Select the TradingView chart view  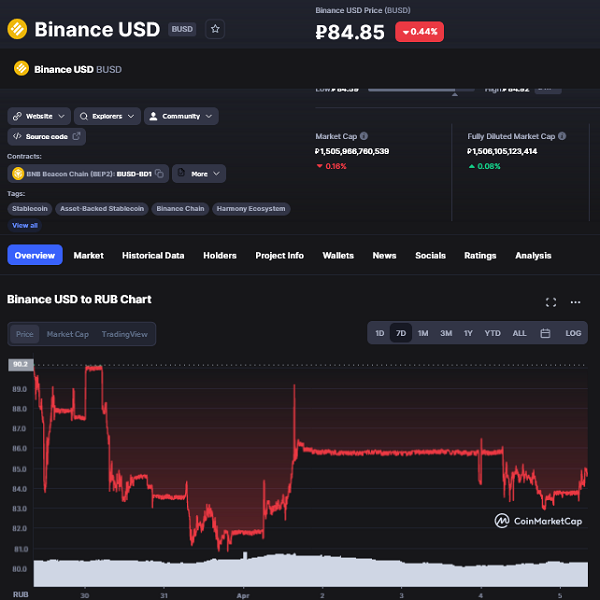[124, 334]
